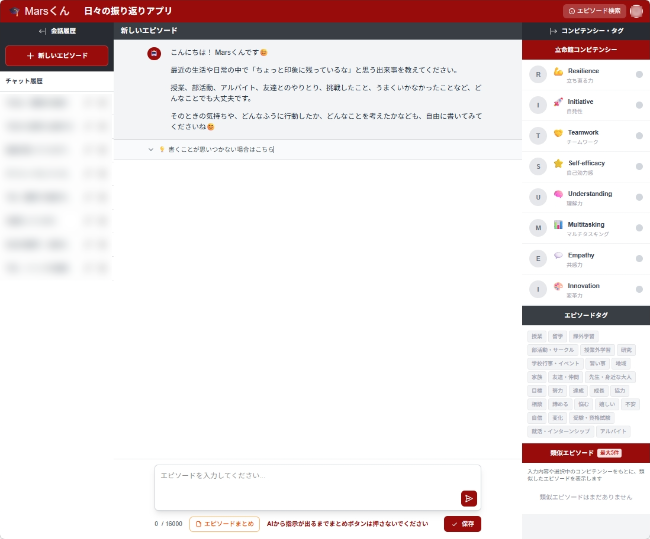Click the Mars-kun logo icon
650x539 pixels.
point(14,12)
